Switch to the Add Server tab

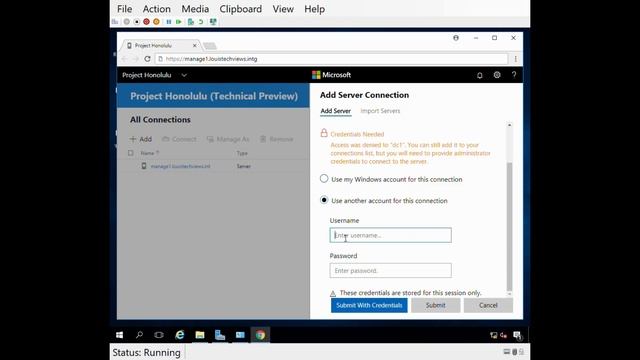[336, 111]
